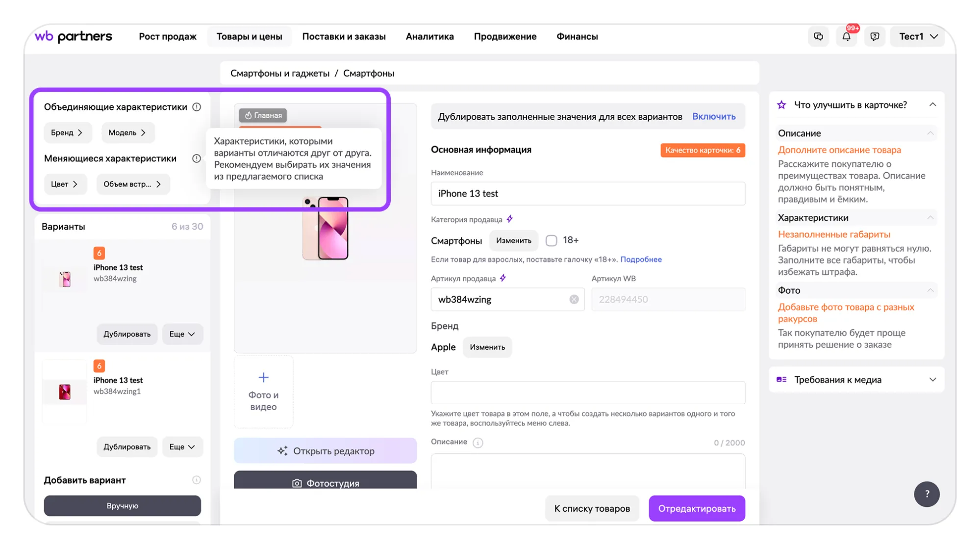Clear the Артикул продавца field with X icon

click(x=574, y=299)
